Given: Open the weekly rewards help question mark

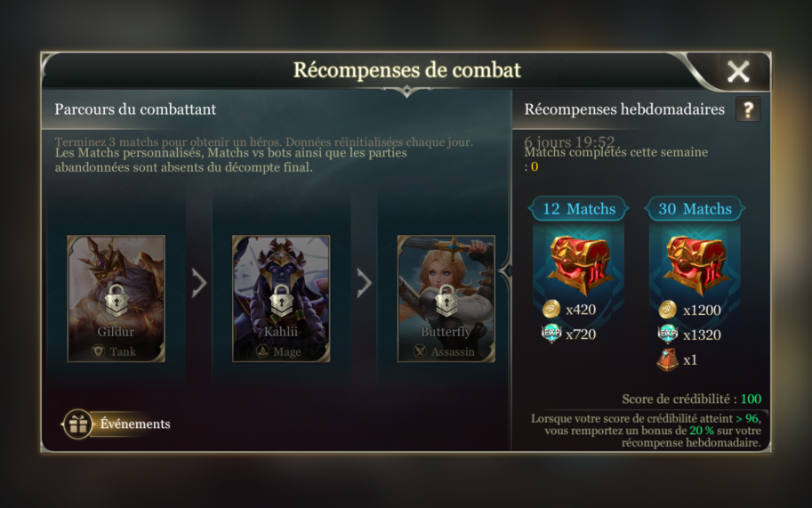Looking at the screenshot, I should click(748, 109).
